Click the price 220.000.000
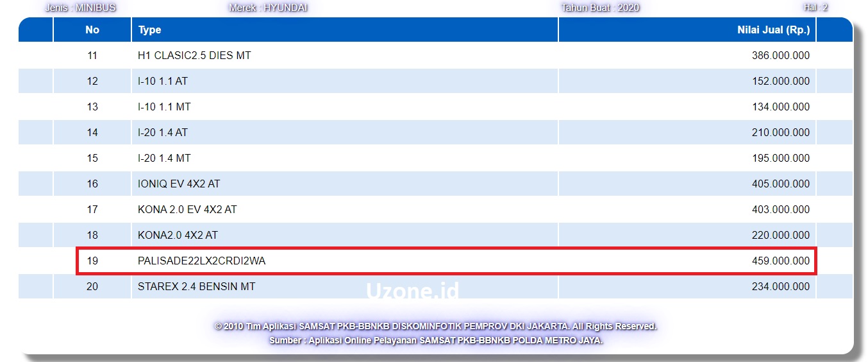 tap(780, 236)
